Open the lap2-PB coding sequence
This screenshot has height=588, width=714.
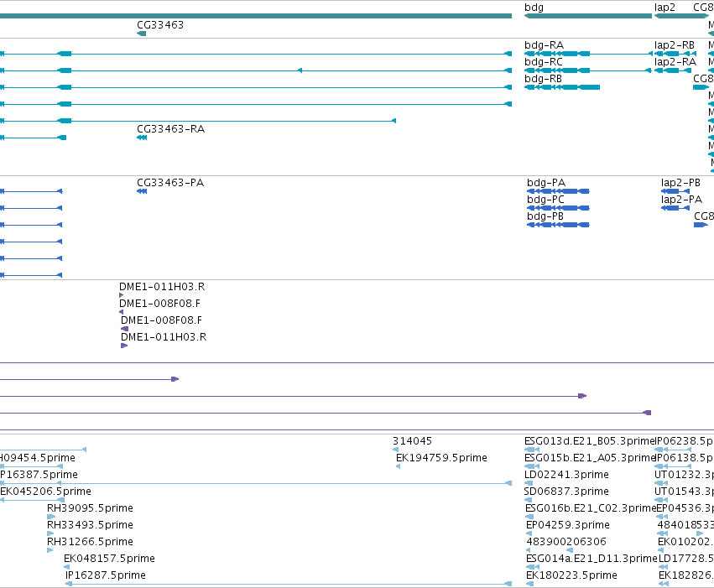coord(675,191)
